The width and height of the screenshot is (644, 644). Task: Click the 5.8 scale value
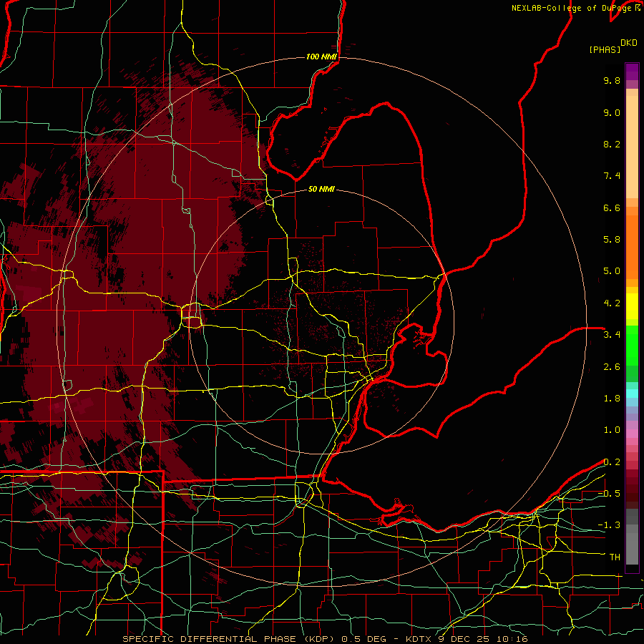612,240
